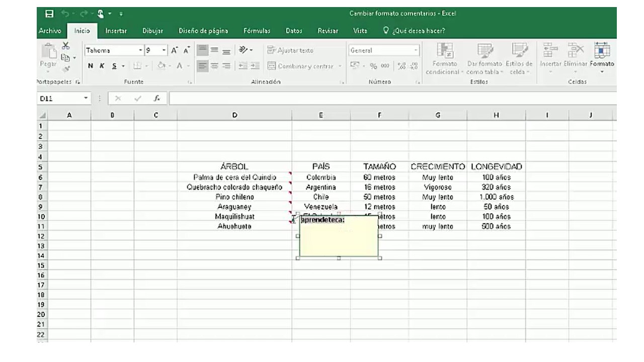
Task: Click the formula bar confirm checkmark icon
Action: click(x=137, y=99)
